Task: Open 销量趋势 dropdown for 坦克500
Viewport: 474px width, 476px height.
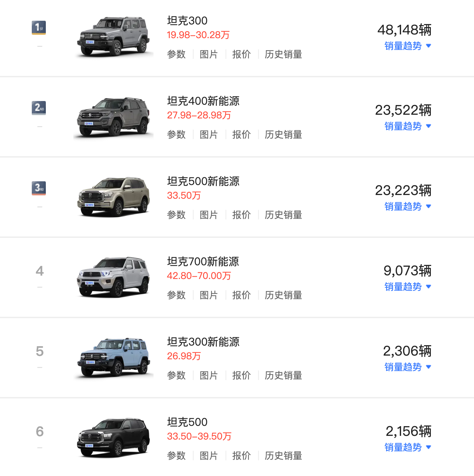Action: pos(407,447)
